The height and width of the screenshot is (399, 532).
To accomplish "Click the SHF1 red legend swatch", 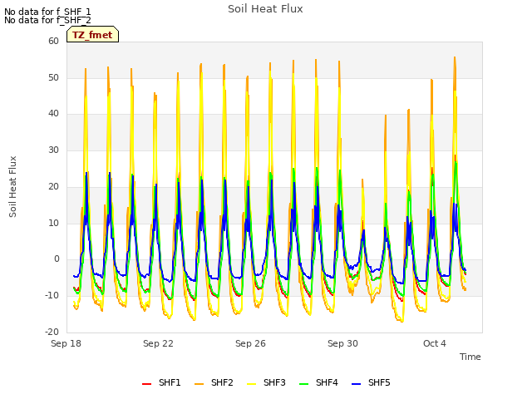I will tap(146, 384).
